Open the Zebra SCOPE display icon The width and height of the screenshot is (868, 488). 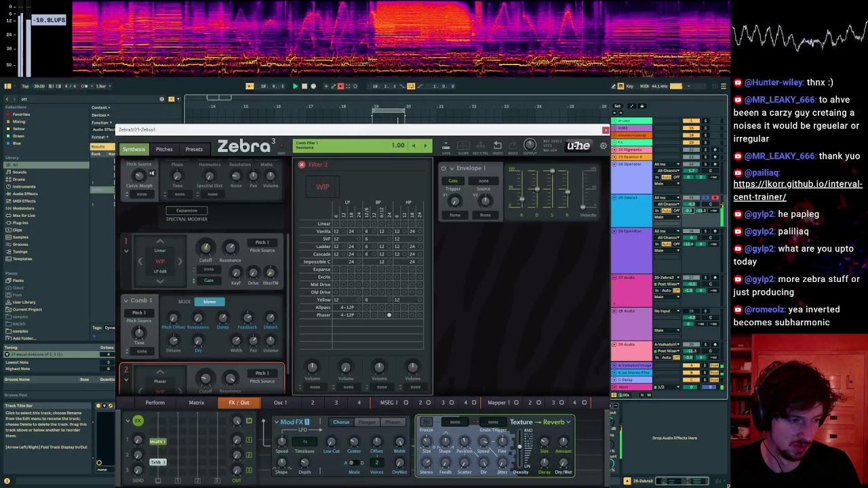pos(463,146)
